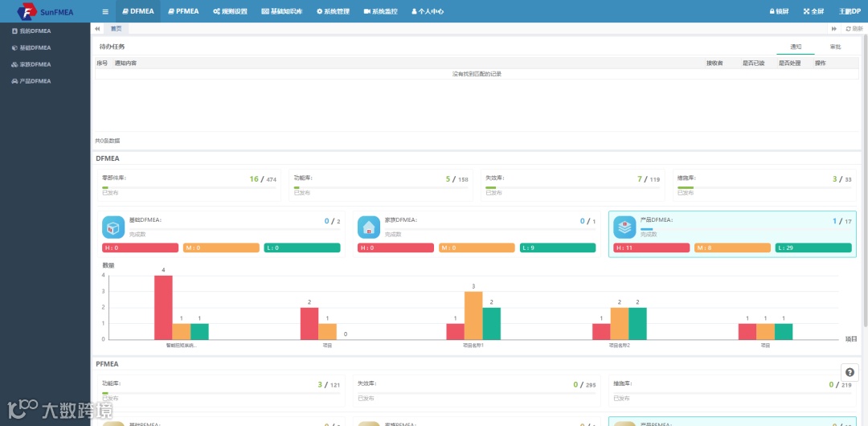Click the 锁屏 lock screen button
Viewport: 868px width, 426px height.
tap(779, 11)
